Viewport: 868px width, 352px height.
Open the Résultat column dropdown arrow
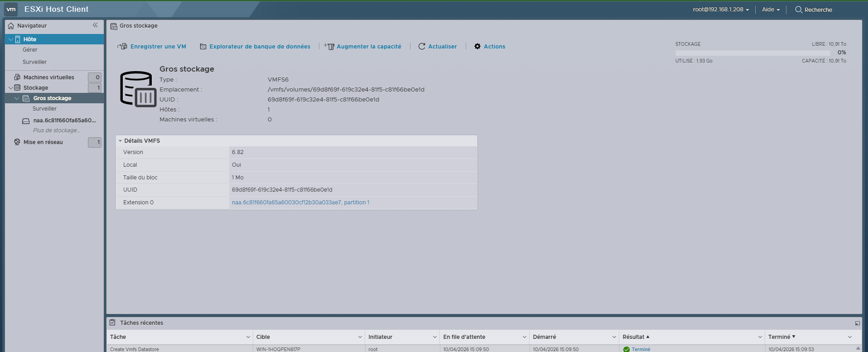point(760,337)
